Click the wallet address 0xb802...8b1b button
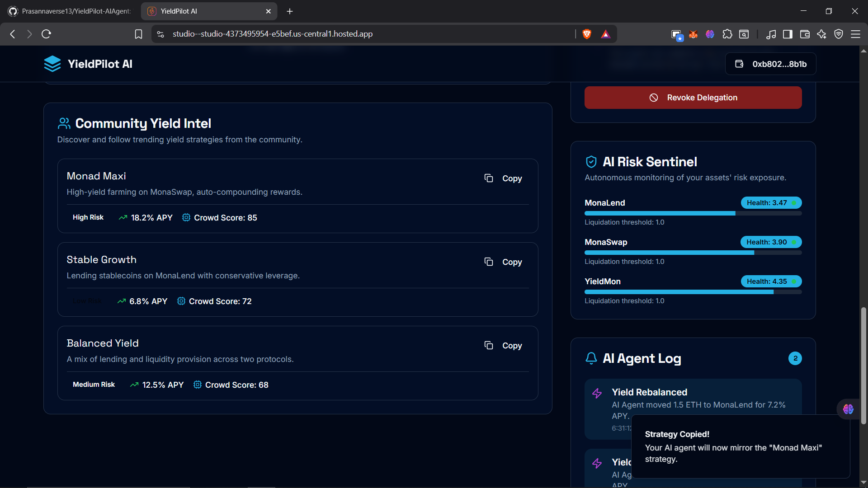The height and width of the screenshot is (488, 868). point(771,64)
